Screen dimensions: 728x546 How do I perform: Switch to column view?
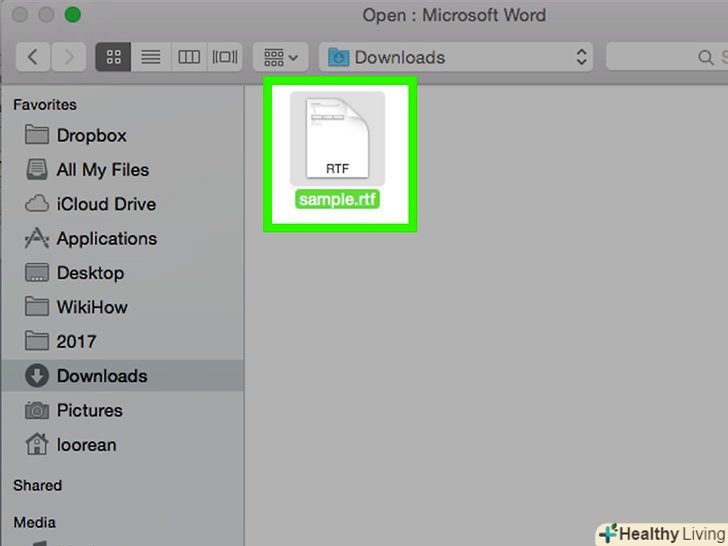189,57
